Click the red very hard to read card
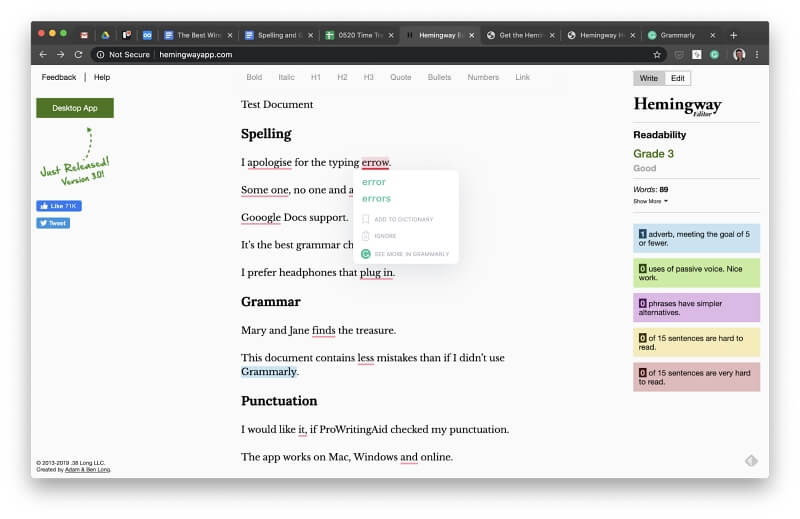 (x=696, y=377)
